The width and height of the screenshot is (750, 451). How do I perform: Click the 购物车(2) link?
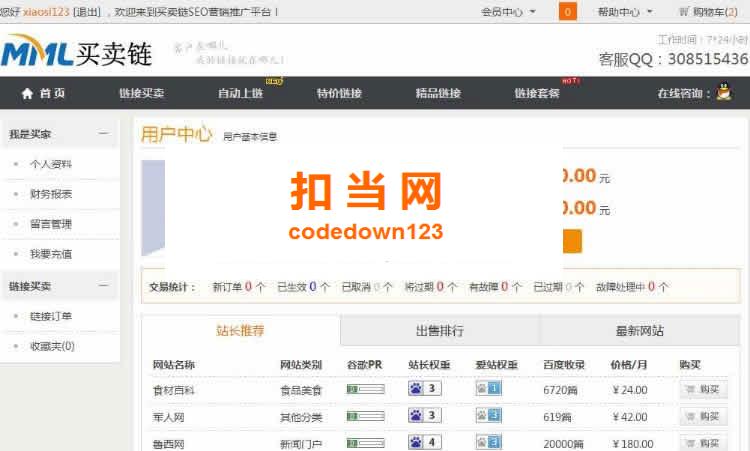point(715,11)
